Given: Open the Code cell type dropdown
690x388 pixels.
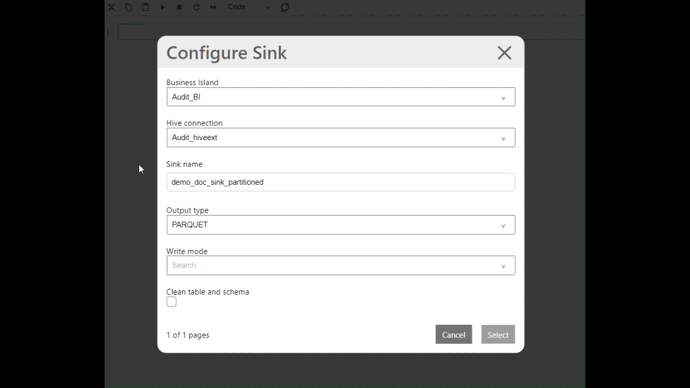Looking at the screenshot, I should pos(249,7).
